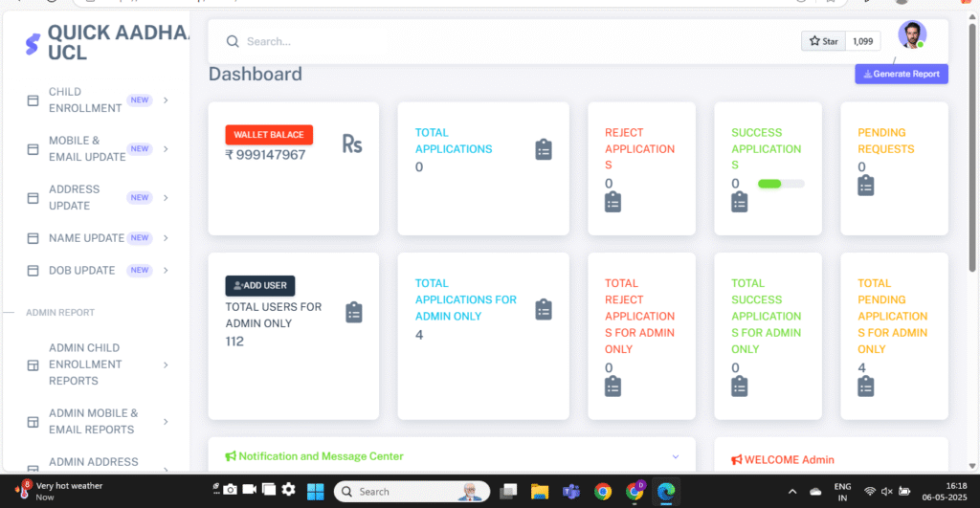The width and height of the screenshot is (980, 508).
Task: Open Mobile & Email Update menu item
Action: pos(99,148)
